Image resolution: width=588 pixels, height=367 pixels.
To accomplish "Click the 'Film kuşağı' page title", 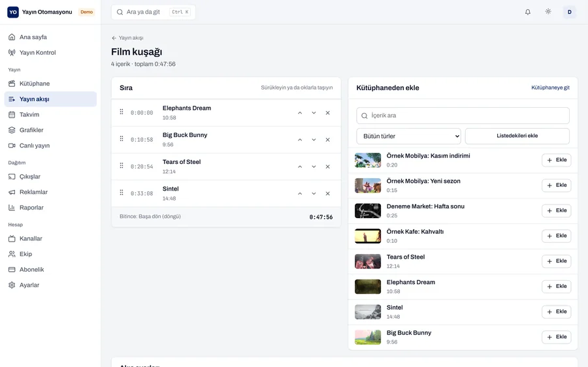I will coord(137,52).
